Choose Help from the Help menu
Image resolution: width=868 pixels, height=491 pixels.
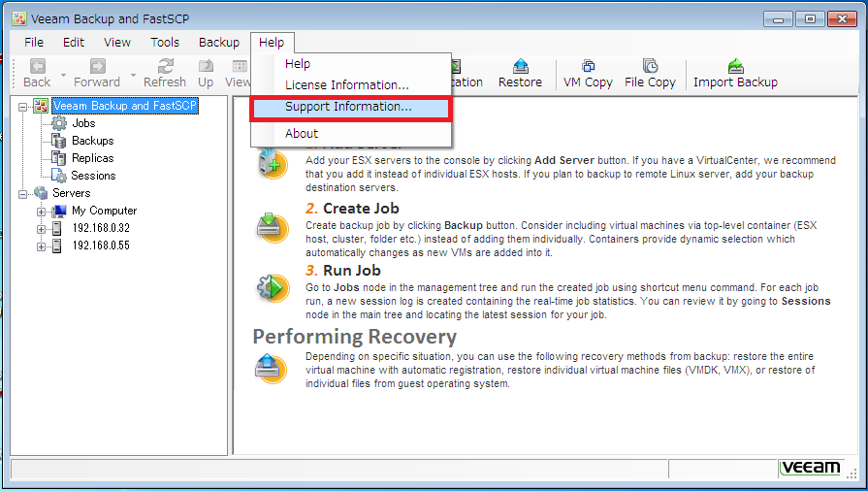pyautogui.click(x=351, y=64)
